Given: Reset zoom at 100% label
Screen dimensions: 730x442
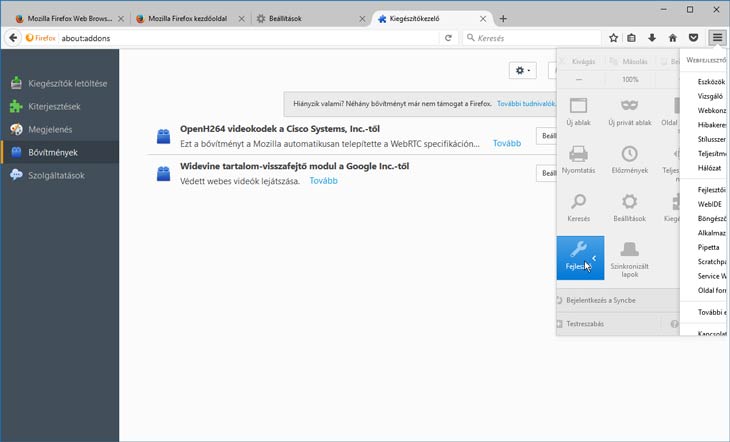Looking at the screenshot, I should point(630,80).
